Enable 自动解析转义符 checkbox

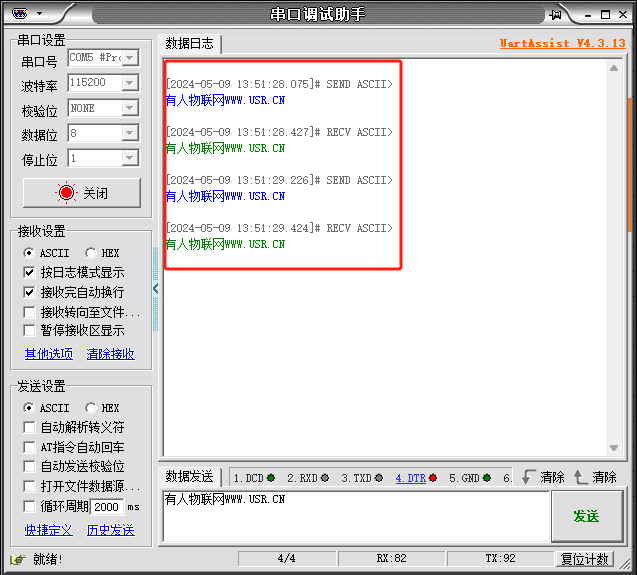point(29,427)
